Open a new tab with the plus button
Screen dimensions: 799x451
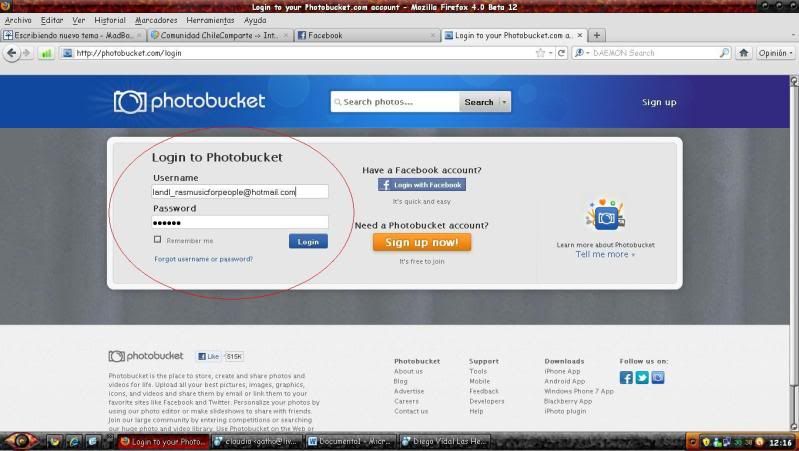coord(597,35)
